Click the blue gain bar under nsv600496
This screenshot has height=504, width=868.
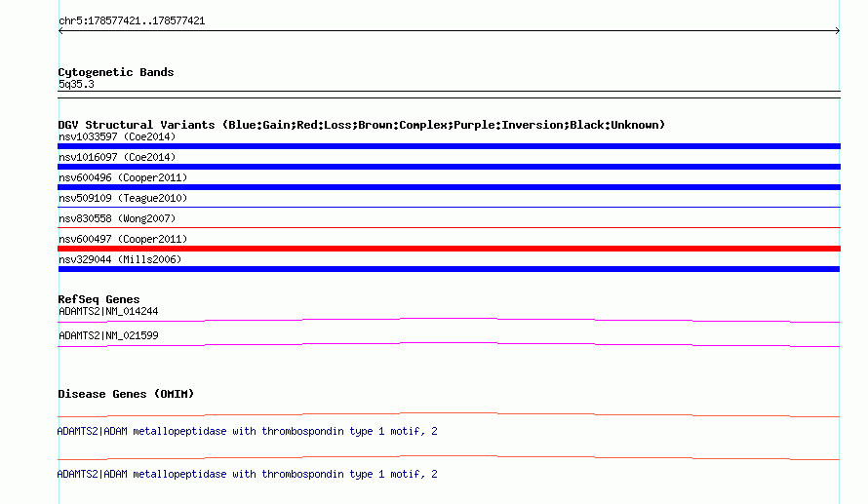click(x=449, y=187)
